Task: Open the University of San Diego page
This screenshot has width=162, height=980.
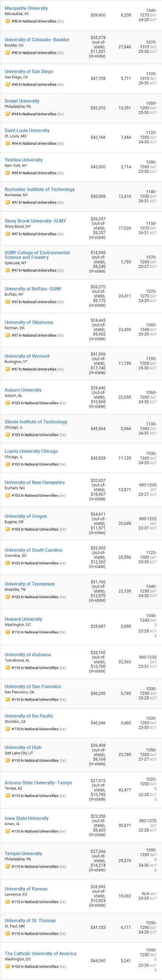Action: [29, 71]
